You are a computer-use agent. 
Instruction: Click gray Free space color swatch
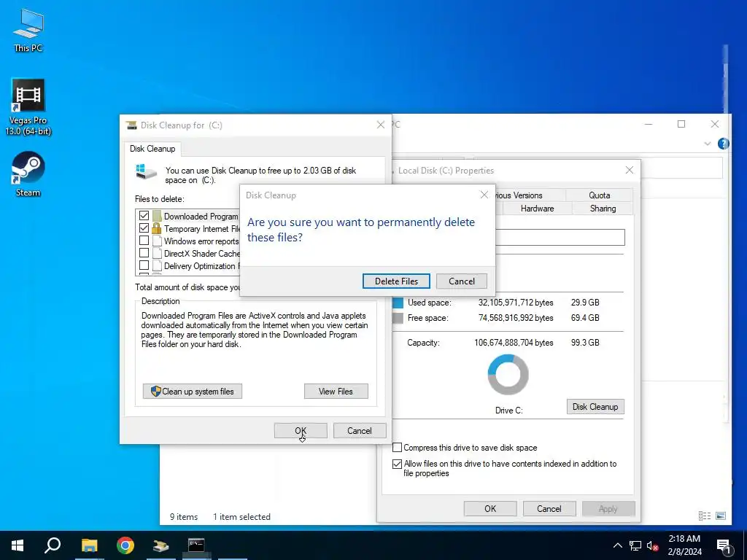398,318
